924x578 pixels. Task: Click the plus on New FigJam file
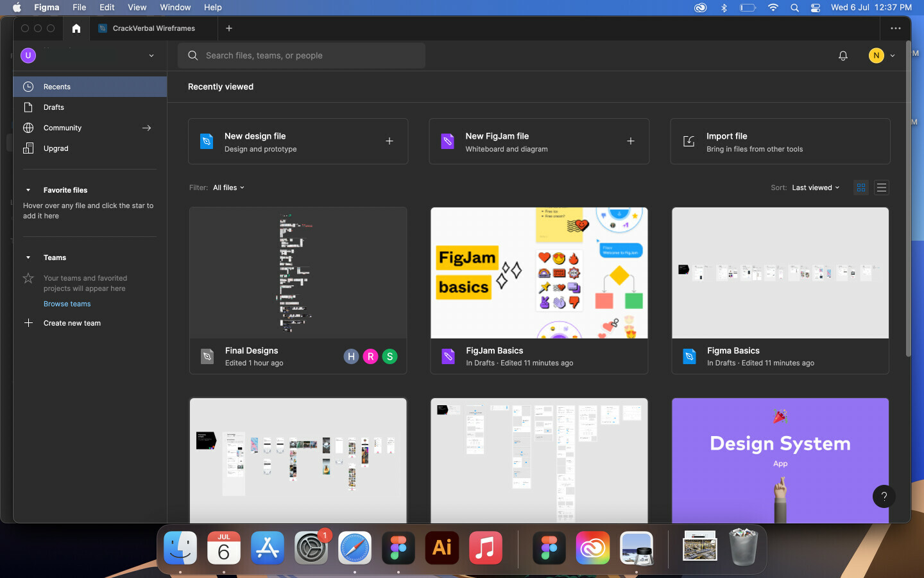(631, 141)
